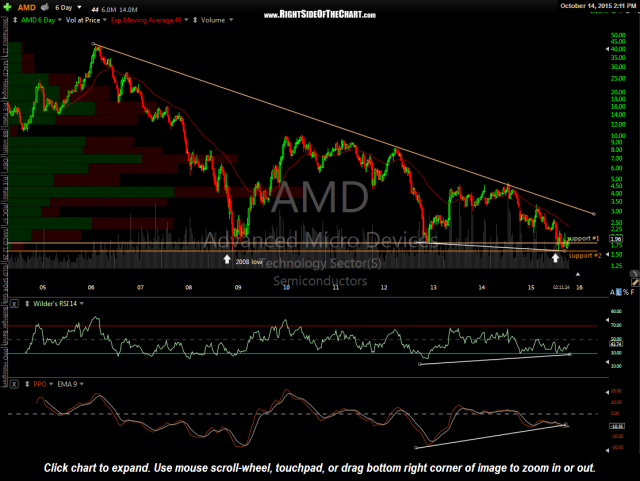Click the reorder arrows next to PPO
Screen dimensions: 640x481
(x=27, y=384)
